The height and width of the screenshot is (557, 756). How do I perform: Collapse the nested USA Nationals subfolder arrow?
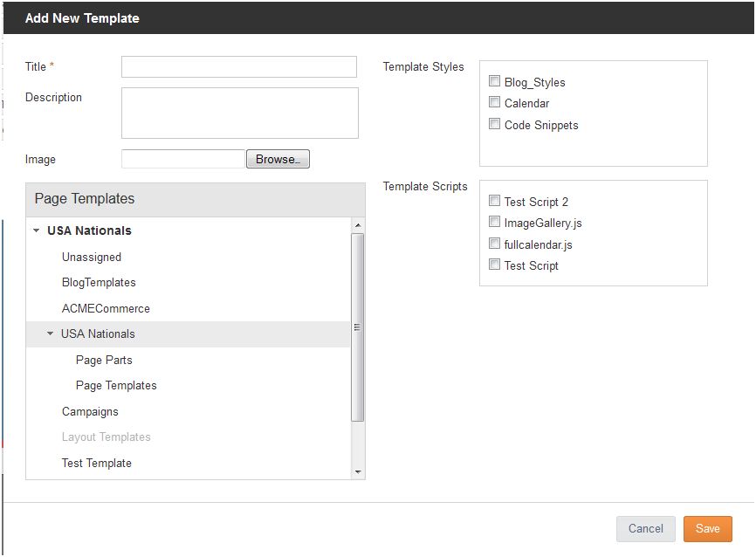click(50, 334)
